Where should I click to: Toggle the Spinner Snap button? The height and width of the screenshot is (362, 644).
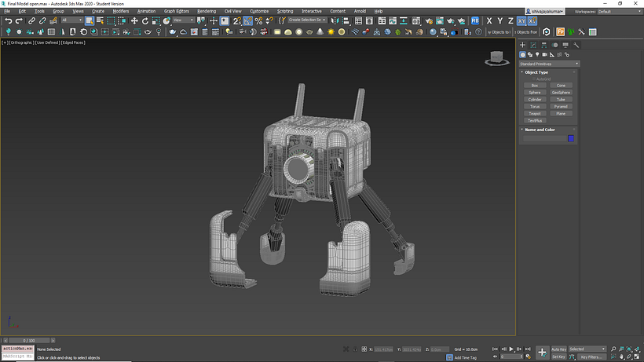click(x=269, y=20)
